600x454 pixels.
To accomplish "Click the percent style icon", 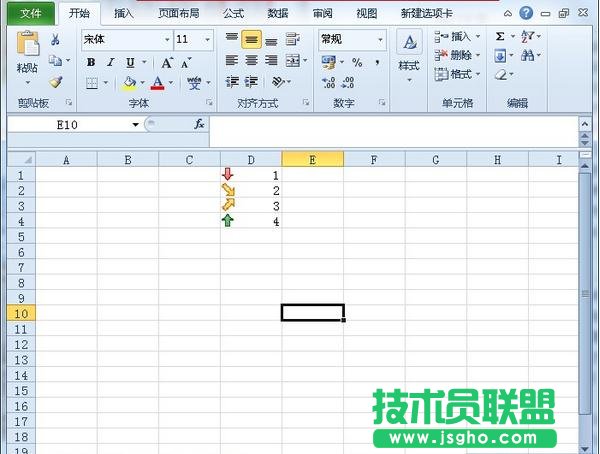I will [357, 62].
